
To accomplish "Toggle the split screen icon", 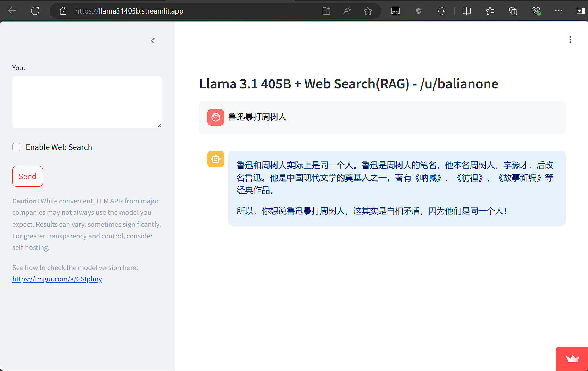I will pos(466,11).
